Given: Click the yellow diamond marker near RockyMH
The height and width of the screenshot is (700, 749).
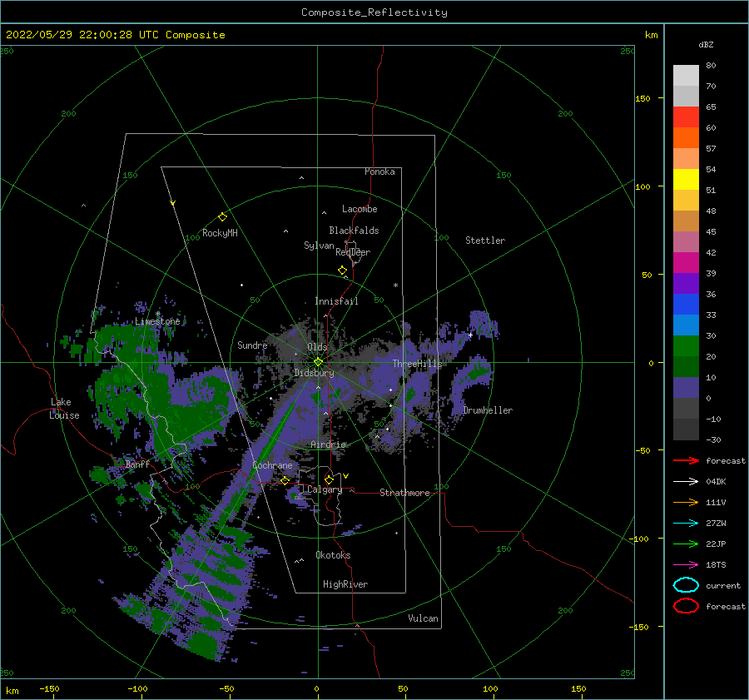Looking at the screenshot, I should tap(222, 217).
